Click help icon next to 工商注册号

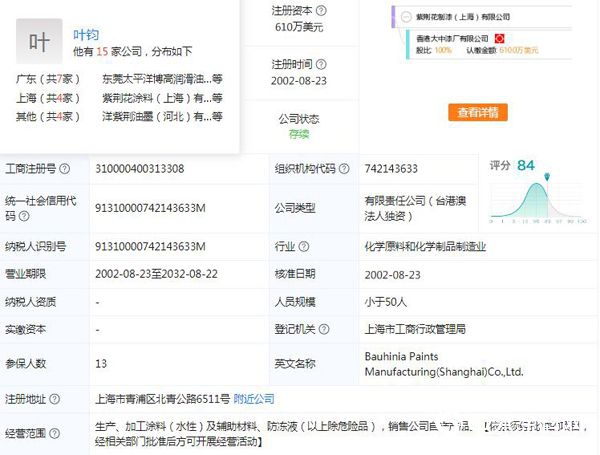[x=65, y=168]
